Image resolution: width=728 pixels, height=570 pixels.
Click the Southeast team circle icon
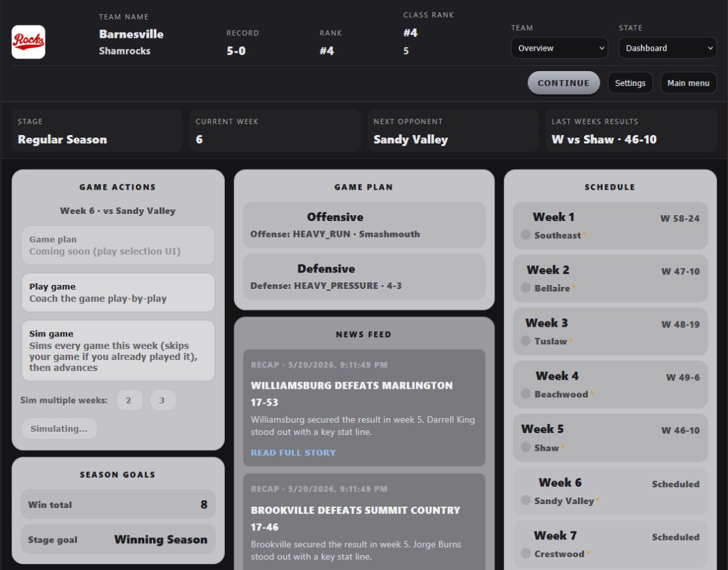525,235
